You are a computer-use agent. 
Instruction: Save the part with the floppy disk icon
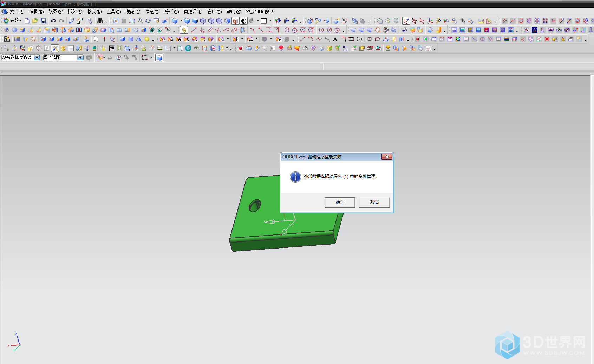click(x=43, y=21)
